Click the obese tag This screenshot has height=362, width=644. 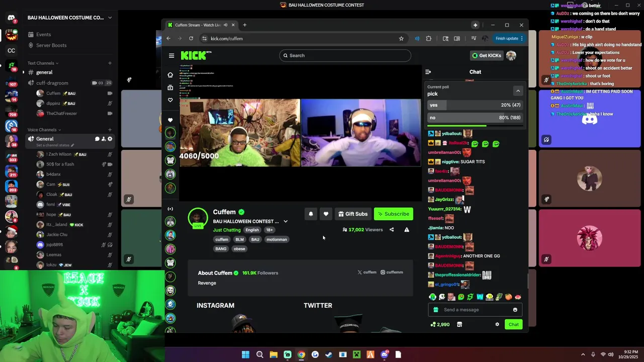click(x=239, y=249)
